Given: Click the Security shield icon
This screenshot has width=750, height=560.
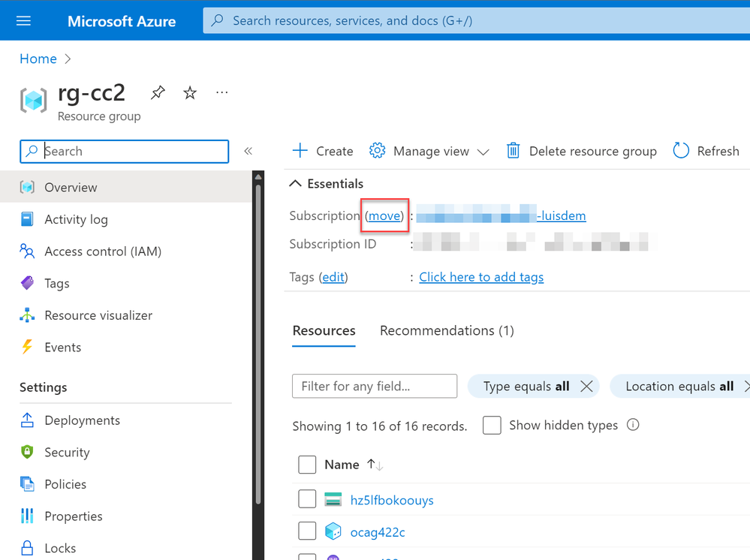Looking at the screenshot, I should (x=27, y=452).
